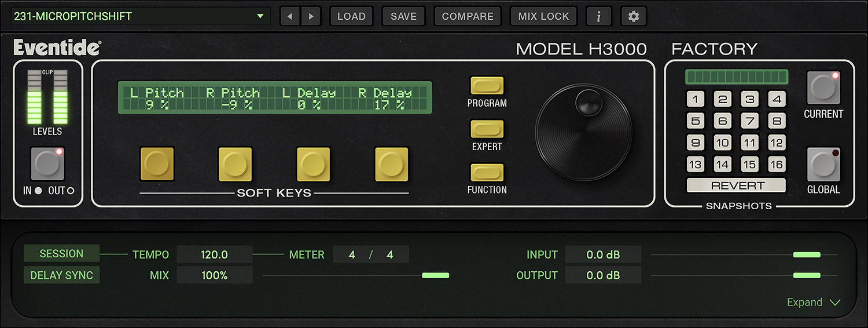Click the MIX value 100%
Viewport: 868px width, 328px height.
click(x=215, y=275)
